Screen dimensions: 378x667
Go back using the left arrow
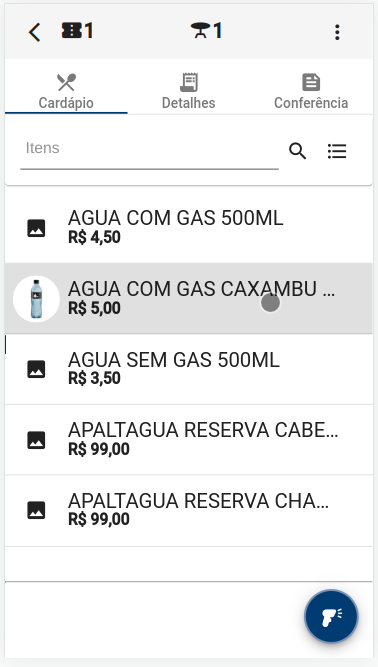pyautogui.click(x=34, y=32)
